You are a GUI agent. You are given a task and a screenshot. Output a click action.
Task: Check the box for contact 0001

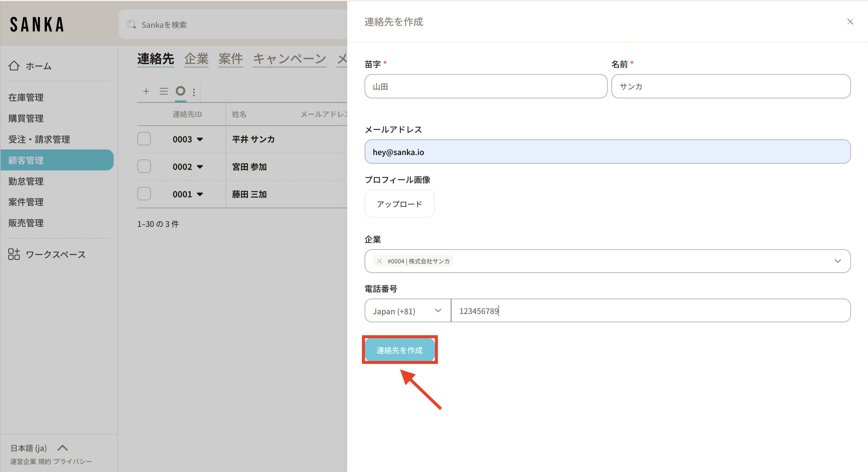(144, 194)
